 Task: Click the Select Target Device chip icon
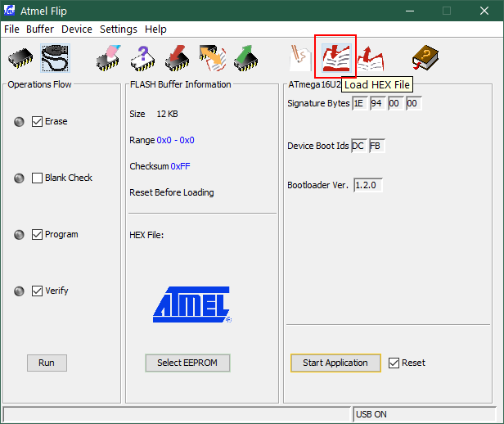click(20, 58)
